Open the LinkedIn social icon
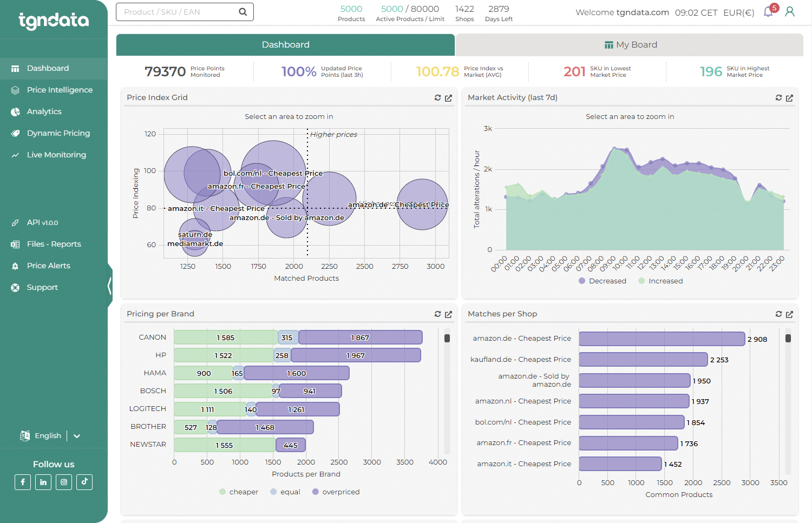Image resolution: width=812 pixels, height=523 pixels. [43, 482]
